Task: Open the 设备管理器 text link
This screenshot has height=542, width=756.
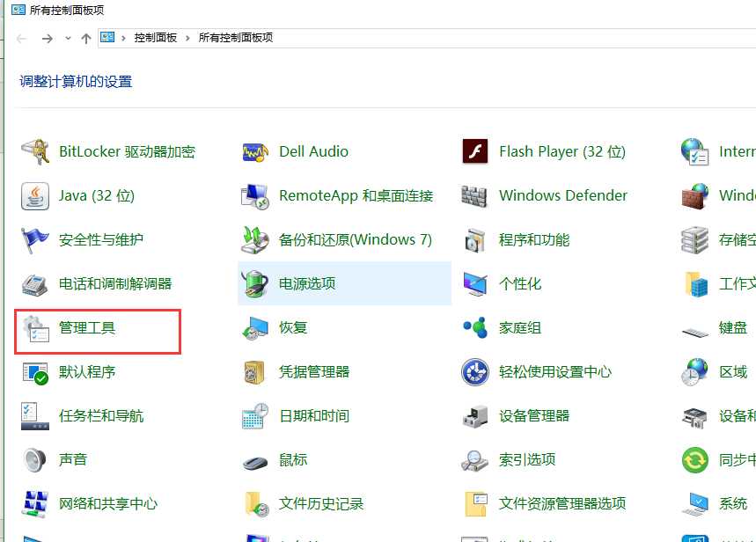Action: click(533, 415)
